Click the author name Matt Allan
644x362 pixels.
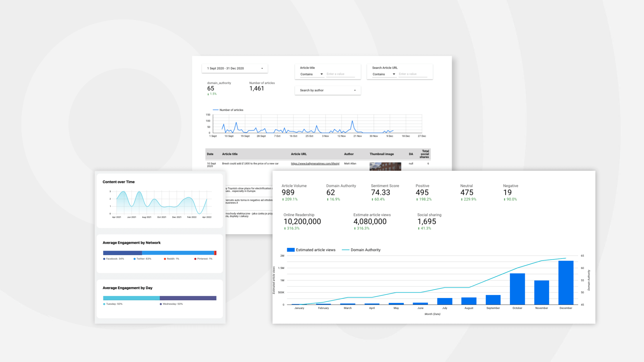tap(350, 163)
